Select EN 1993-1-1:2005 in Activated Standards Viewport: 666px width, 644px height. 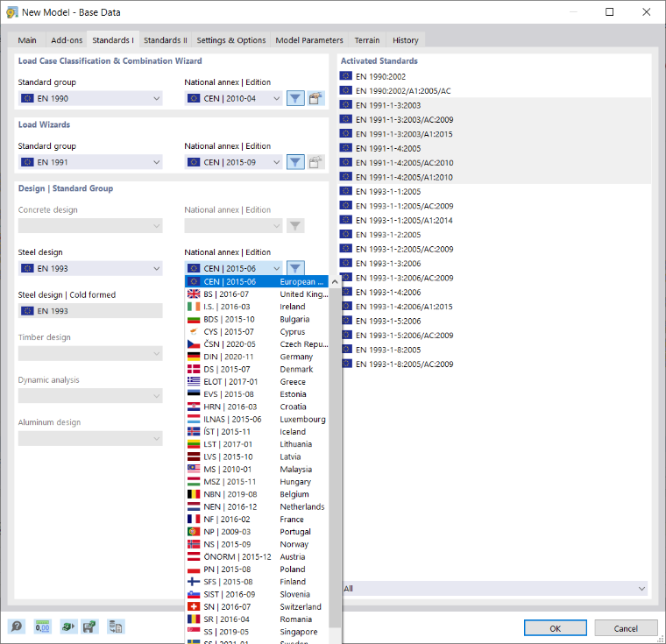pos(495,191)
